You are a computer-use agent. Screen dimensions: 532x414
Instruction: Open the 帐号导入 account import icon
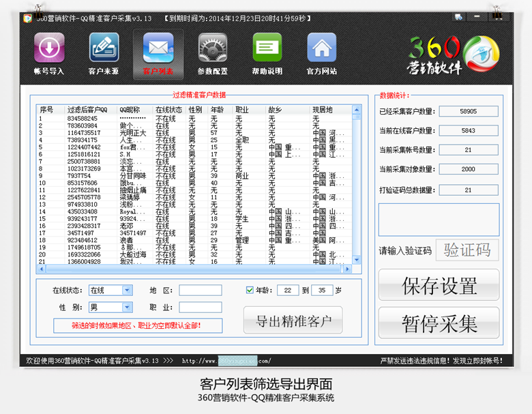click(x=49, y=48)
